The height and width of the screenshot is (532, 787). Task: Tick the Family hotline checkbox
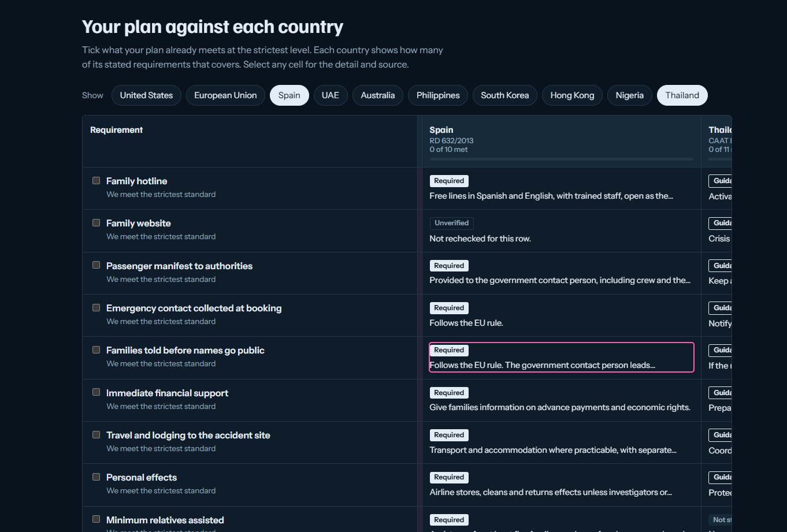pyautogui.click(x=96, y=181)
